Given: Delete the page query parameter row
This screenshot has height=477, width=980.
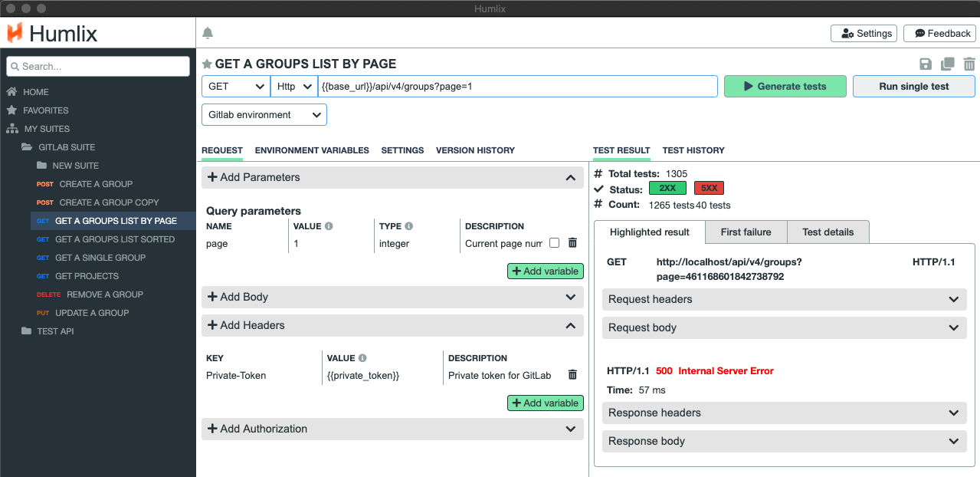Looking at the screenshot, I should coord(572,243).
